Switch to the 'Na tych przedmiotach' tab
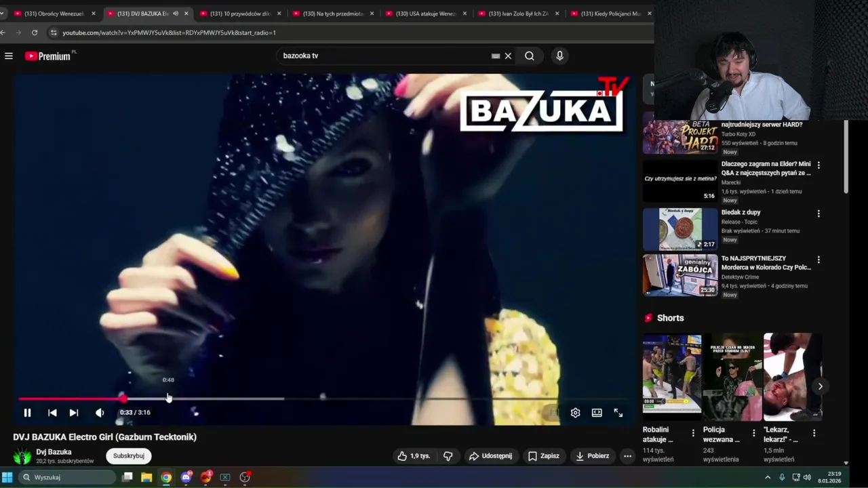868x488 pixels. pyautogui.click(x=333, y=14)
